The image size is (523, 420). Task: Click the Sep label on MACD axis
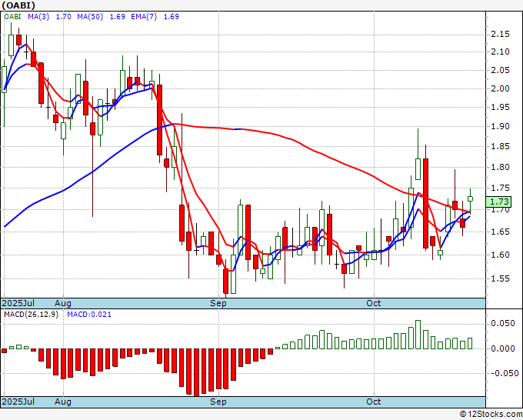point(218,402)
